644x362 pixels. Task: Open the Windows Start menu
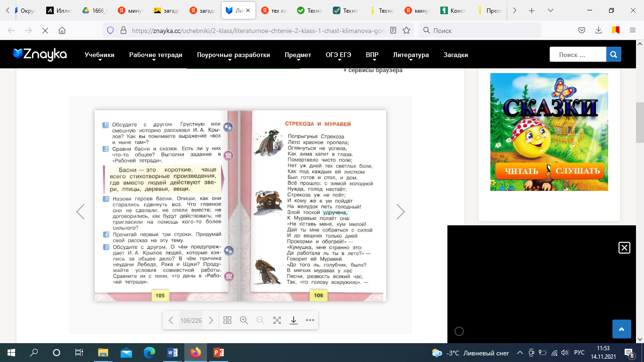point(11,353)
